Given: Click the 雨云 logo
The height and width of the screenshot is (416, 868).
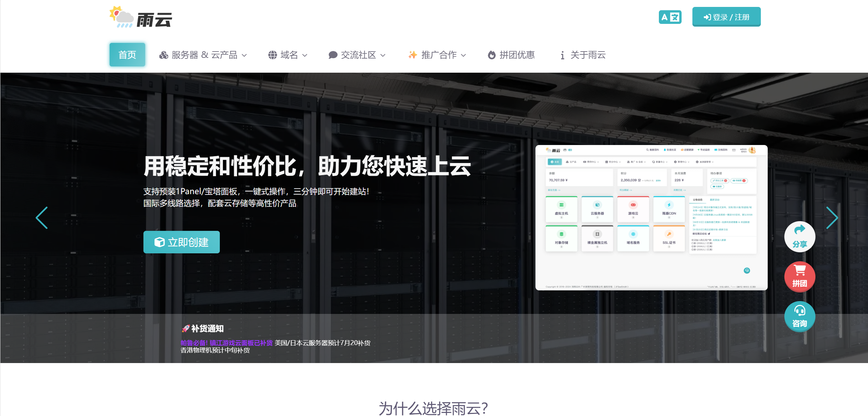Looking at the screenshot, I should click(141, 17).
